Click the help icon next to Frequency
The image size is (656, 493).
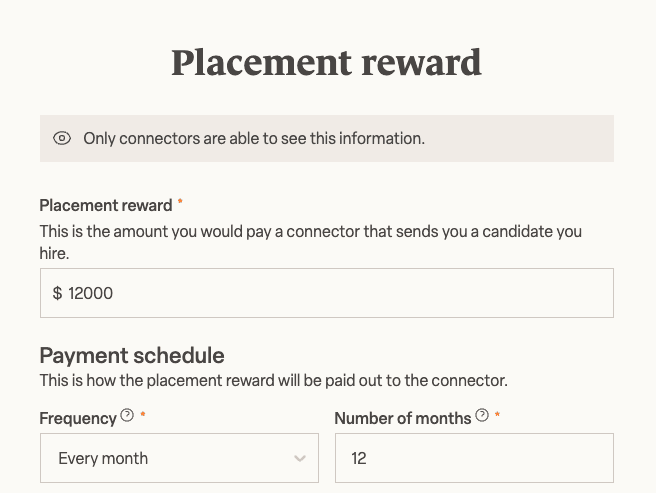[127, 415]
